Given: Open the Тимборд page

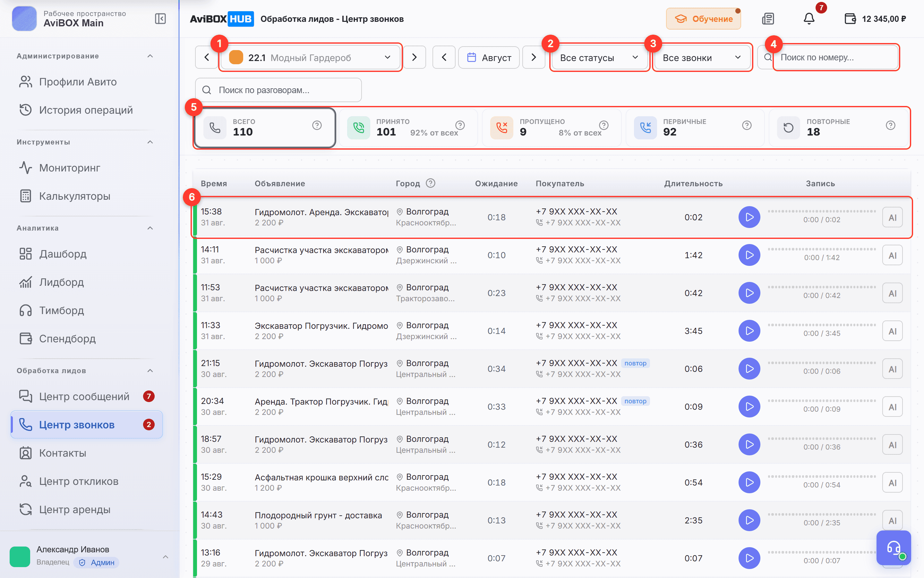Looking at the screenshot, I should pyautogui.click(x=87, y=311).
